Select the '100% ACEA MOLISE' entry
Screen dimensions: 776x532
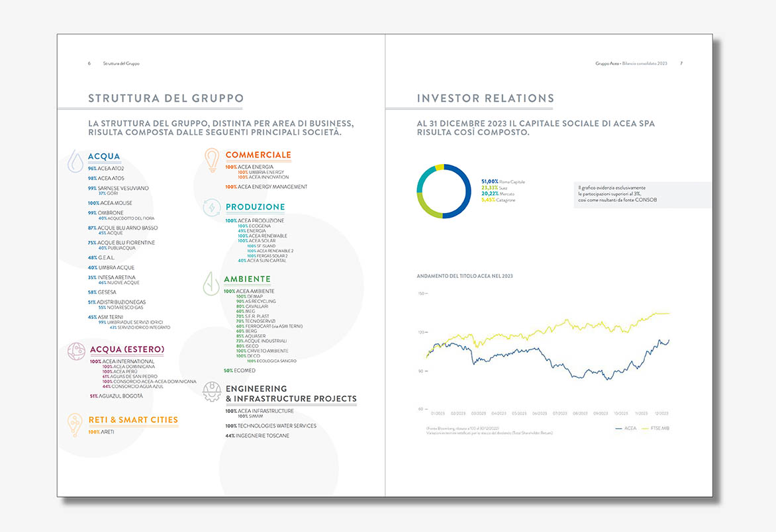click(110, 202)
